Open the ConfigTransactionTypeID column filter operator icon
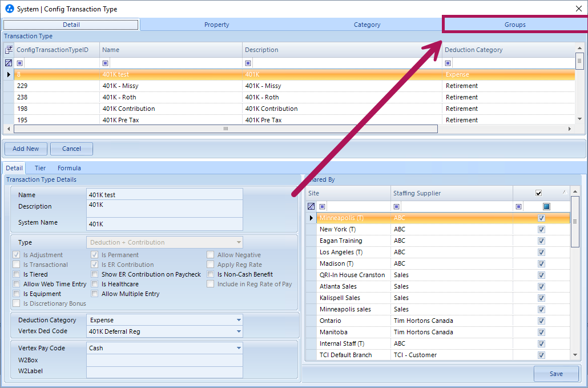The width and height of the screenshot is (588, 388). (20, 63)
